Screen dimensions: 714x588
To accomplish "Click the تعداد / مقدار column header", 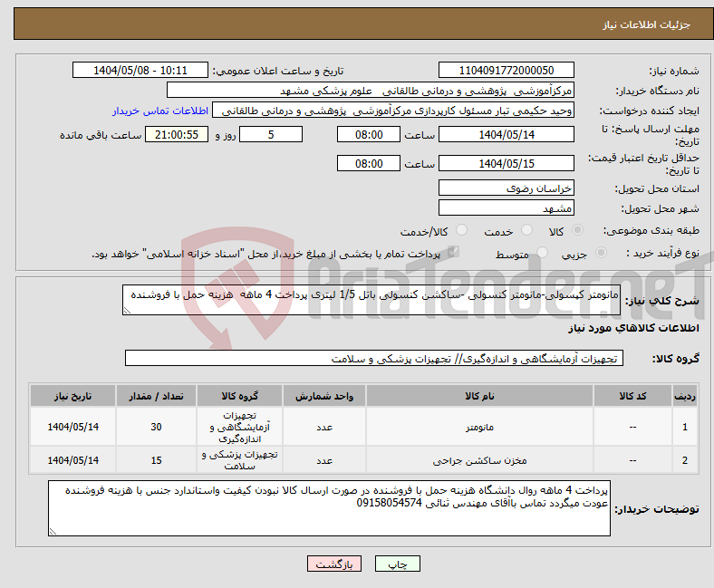I will pyautogui.click(x=156, y=396).
